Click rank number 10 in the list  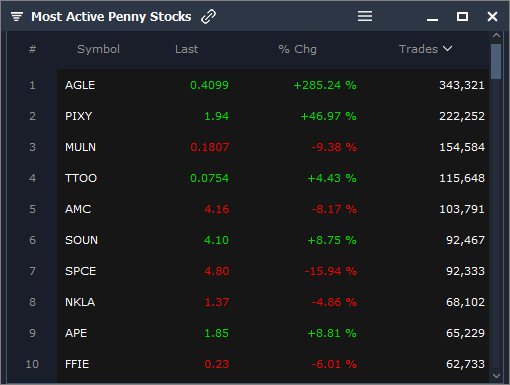click(32, 364)
